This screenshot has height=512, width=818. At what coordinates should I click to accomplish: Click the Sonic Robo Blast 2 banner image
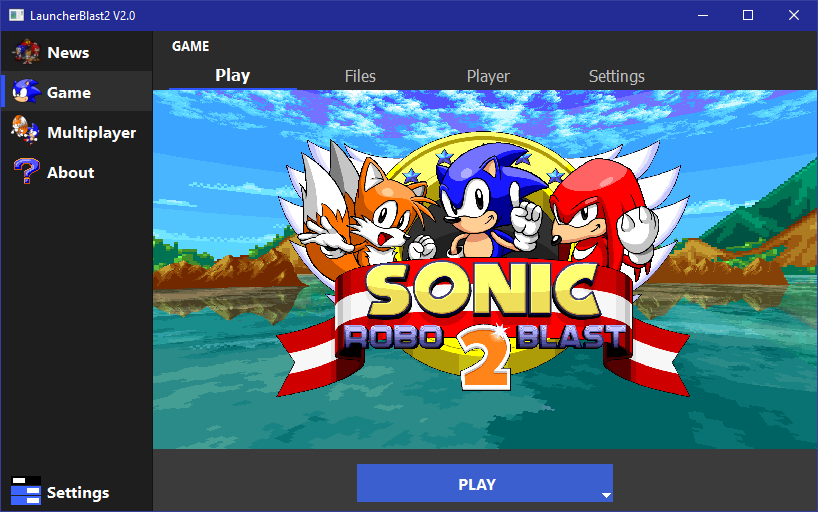(x=485, y=269)
